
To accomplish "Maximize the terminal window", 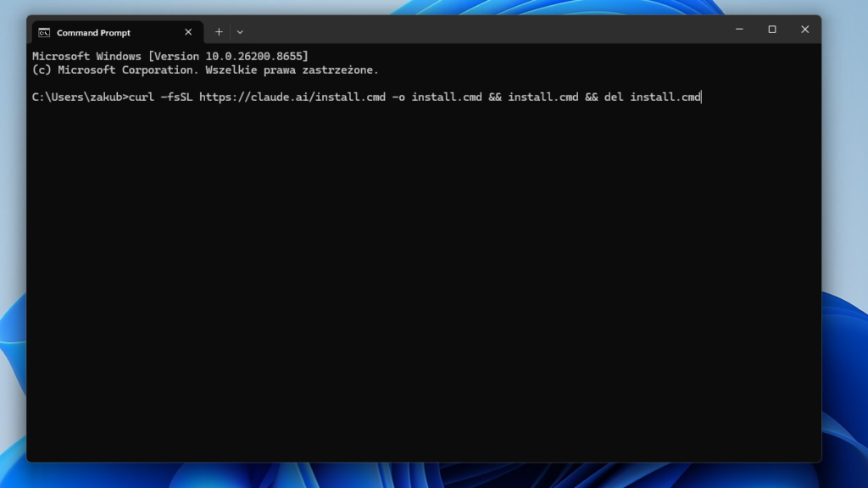I will (x=771, y=30).
